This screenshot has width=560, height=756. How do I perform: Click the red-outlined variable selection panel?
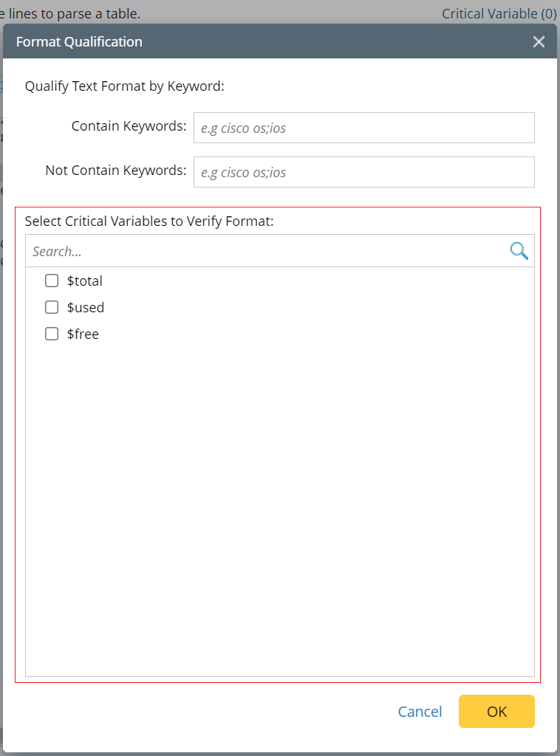[x=280, y=480]
